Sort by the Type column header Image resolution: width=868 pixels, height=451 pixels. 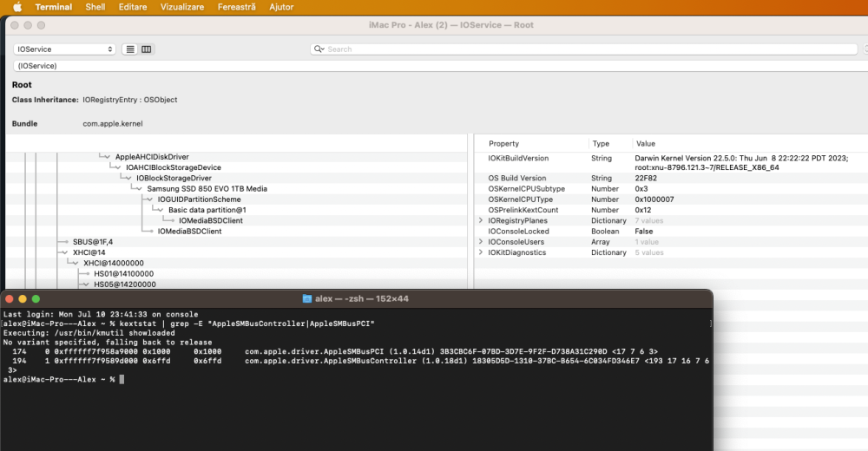601,144
